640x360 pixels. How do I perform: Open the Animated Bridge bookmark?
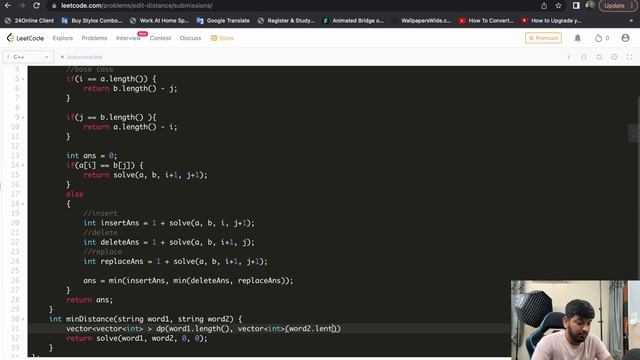[x=353, y=20]
